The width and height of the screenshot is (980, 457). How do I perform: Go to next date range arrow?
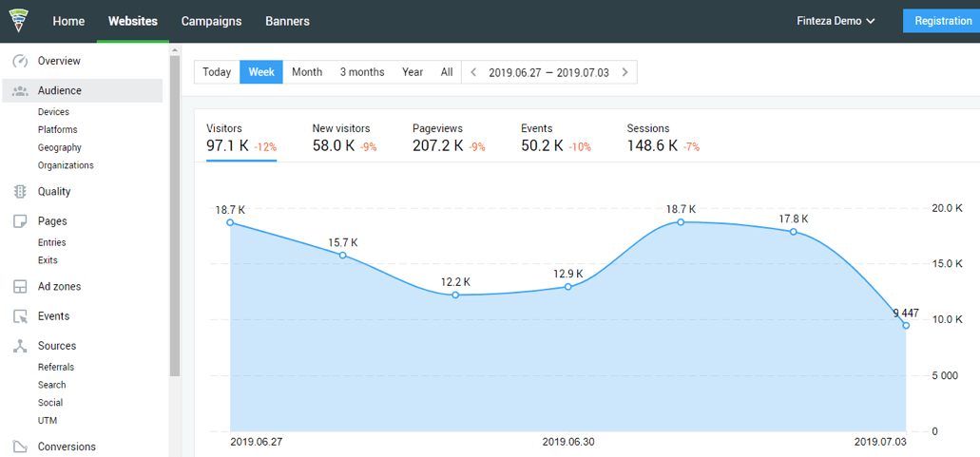pyautogui.click(x=625, y=72)
